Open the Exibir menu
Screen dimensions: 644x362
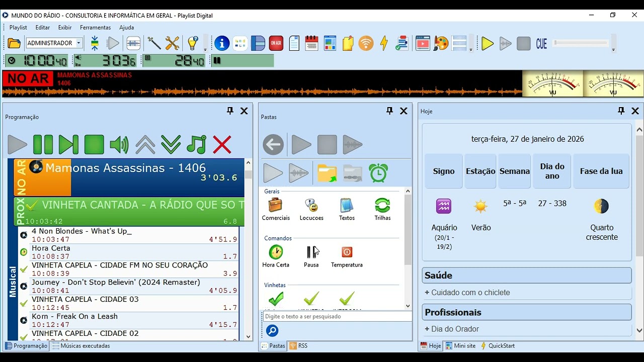[x=65, y=28]
